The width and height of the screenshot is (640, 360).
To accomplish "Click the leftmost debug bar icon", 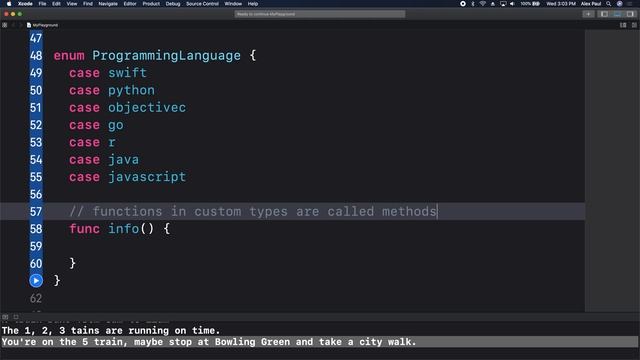I will click(5, 317).
